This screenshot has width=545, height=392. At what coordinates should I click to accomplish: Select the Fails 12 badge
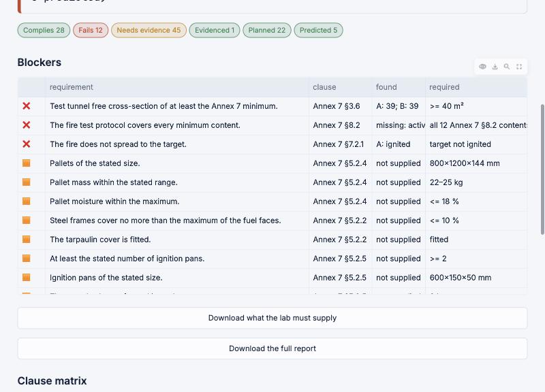point(91,30)
